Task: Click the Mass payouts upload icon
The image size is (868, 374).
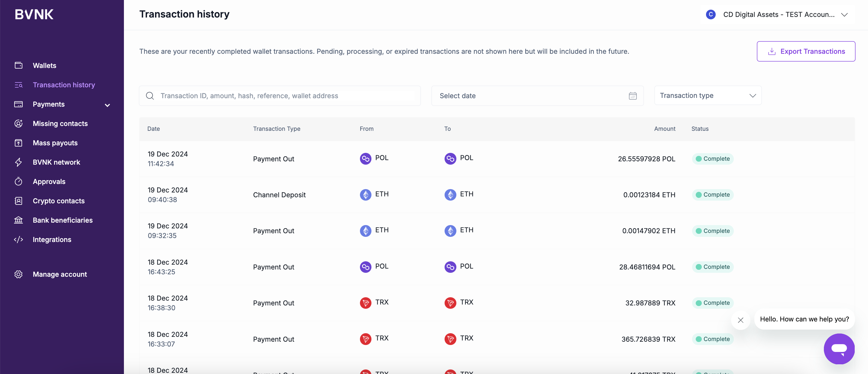Action: 18,143
